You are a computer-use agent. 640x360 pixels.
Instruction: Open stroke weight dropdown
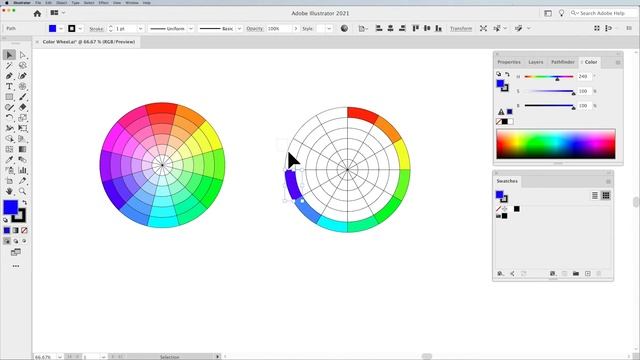click(x=140, y=29)
